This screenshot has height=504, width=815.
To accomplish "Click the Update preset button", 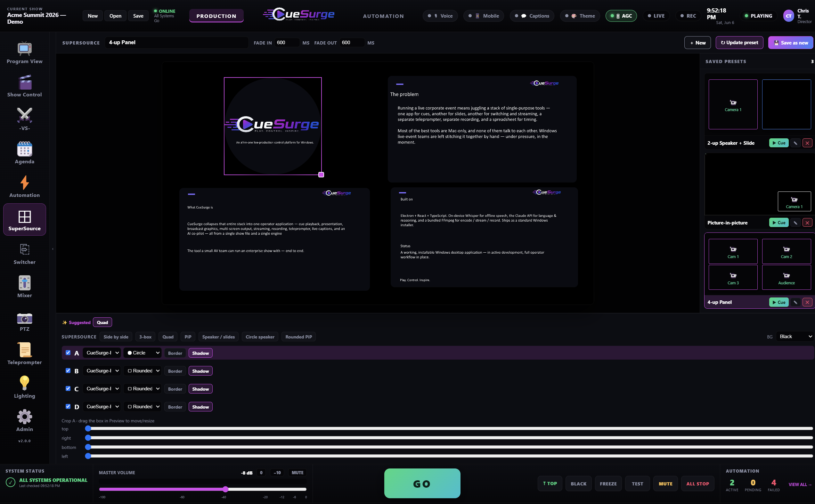I will tap(739, 43).
